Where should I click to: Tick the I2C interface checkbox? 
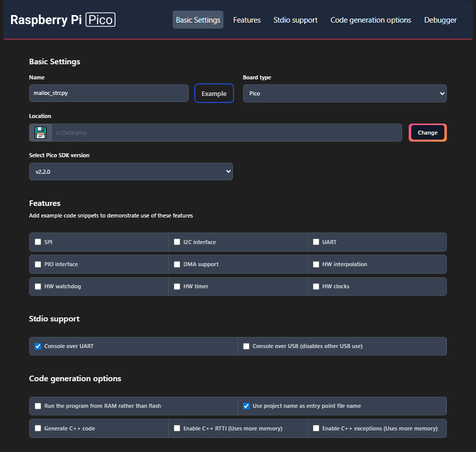[177, 242]
